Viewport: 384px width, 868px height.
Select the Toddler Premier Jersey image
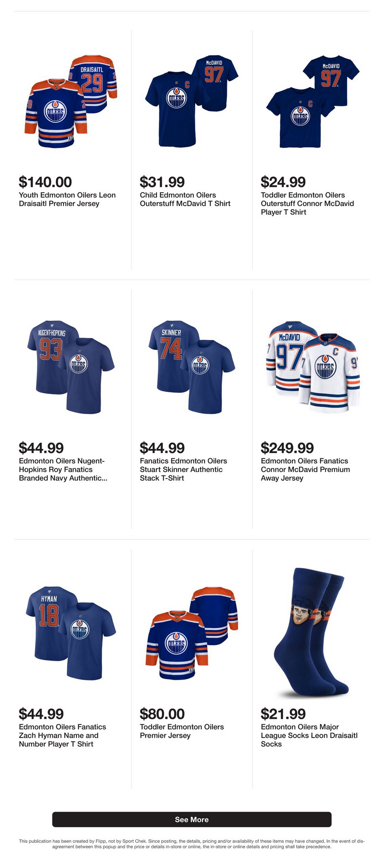click(x=192, y=633)
